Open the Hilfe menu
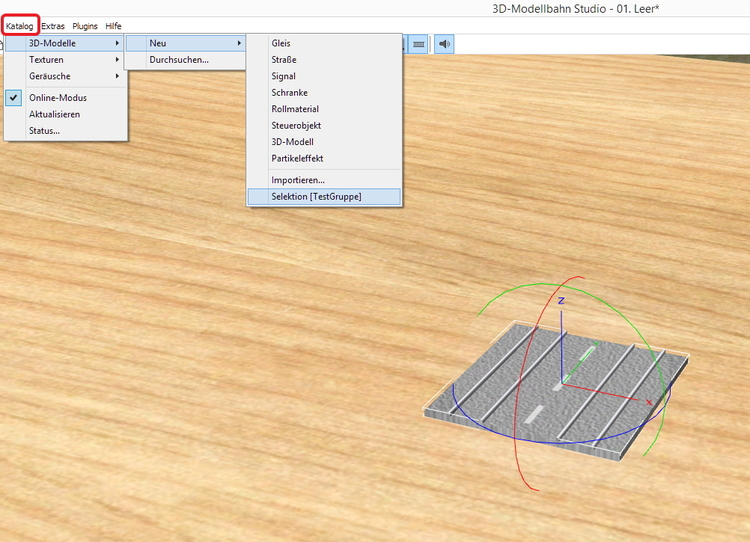The height and width of the screenshot is (542, 750). tap(113, 26)
